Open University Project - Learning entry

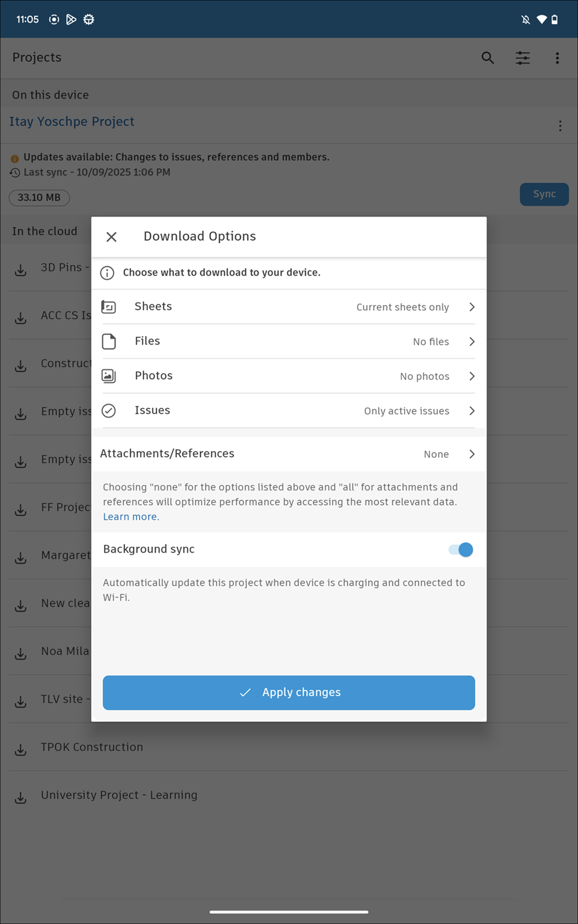click(119, 795)
